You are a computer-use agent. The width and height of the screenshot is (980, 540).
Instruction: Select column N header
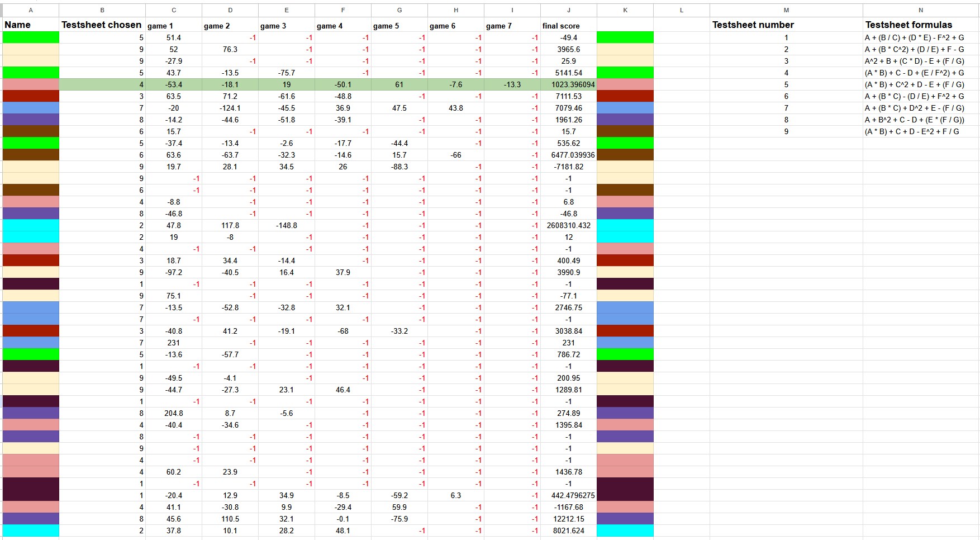click(921, 10)
